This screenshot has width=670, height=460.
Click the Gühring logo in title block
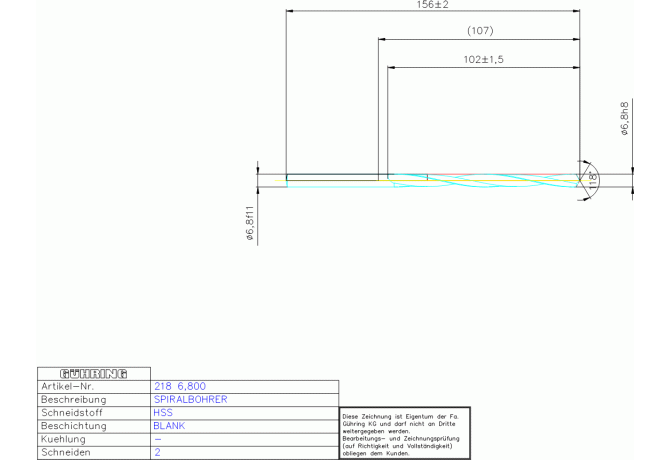[x=94, y=374]
